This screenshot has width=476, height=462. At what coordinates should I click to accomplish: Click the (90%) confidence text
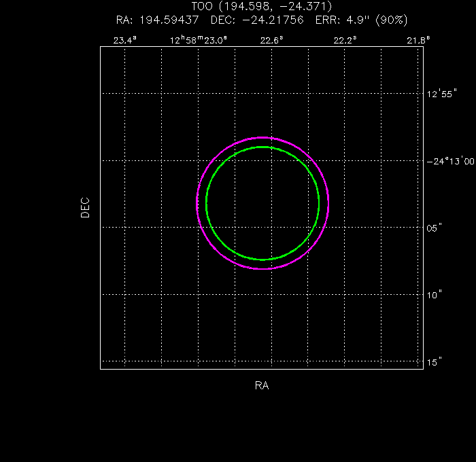pos(390,20)
